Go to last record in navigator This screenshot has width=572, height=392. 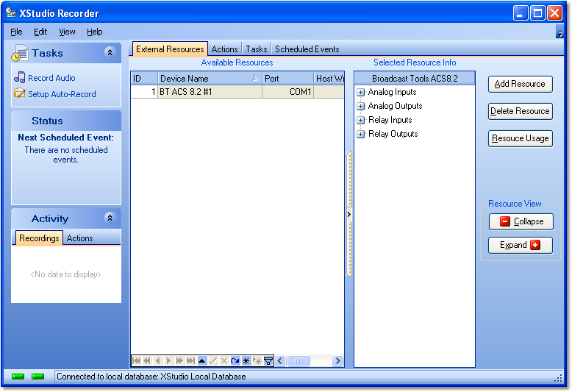tap(190, 361)
